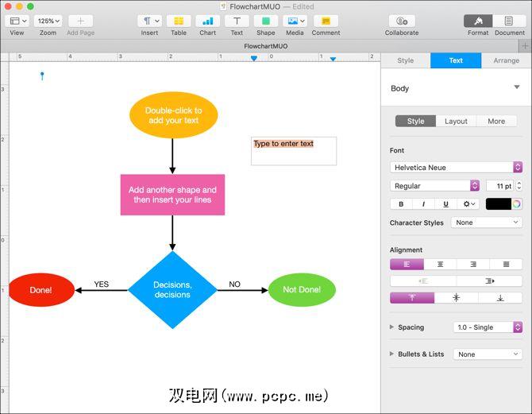This screenshot has height=414, width=532.
Task: Open the color wheel picker
Action: coord(517,204)
